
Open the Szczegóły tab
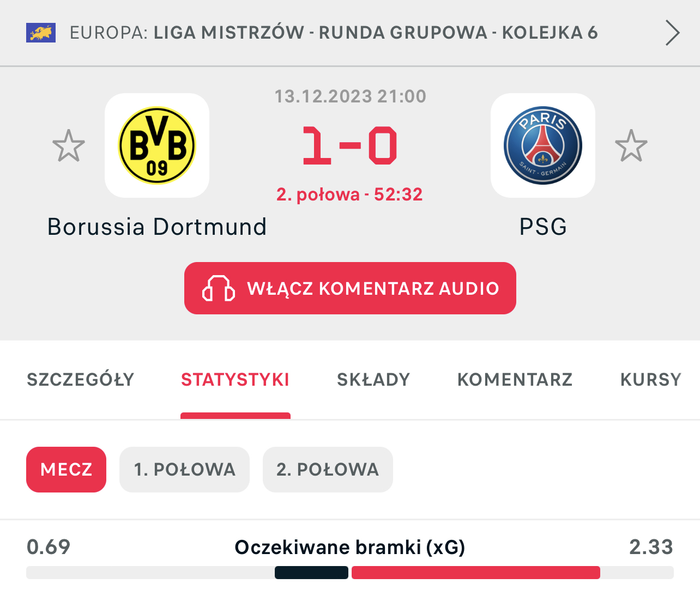(x=81, y=380)
